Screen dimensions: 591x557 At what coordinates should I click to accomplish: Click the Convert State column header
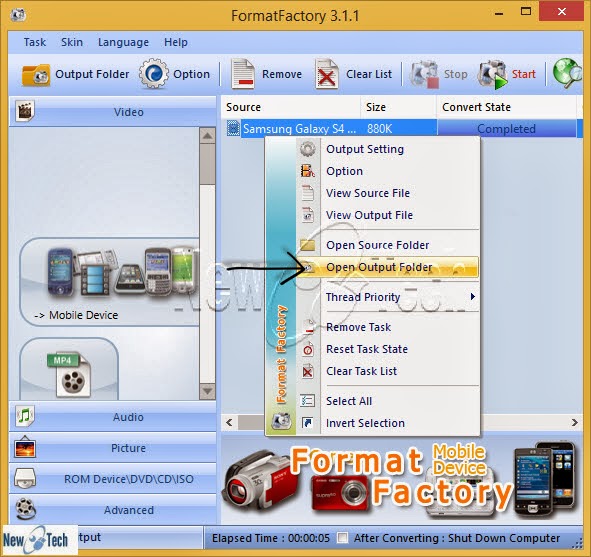(506, 107)
